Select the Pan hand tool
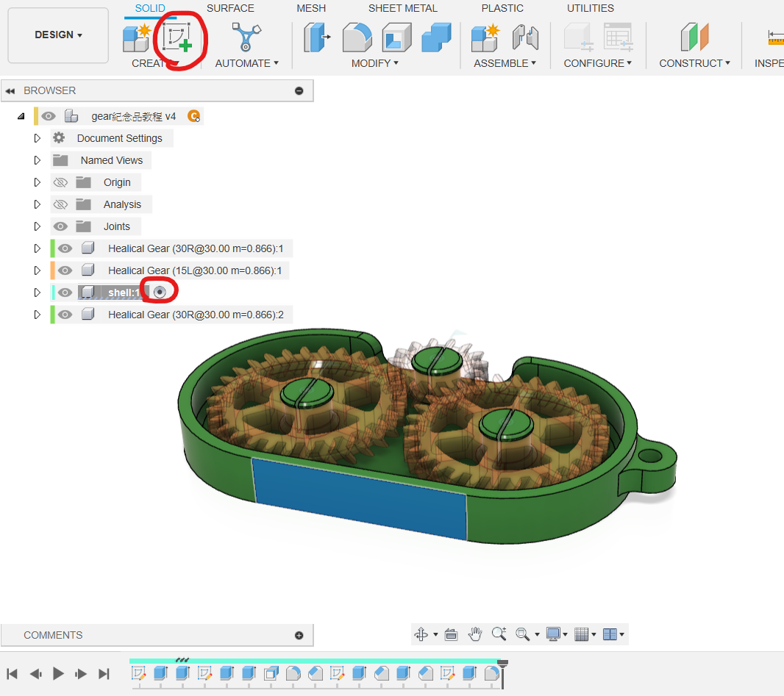The image size is (784, 696). (x=476, y=634)
